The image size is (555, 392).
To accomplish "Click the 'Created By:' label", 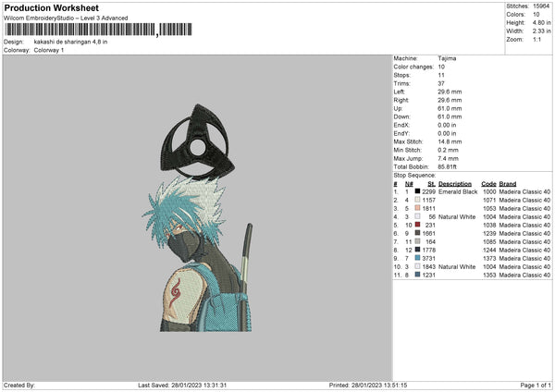I will tap(19, 385).
